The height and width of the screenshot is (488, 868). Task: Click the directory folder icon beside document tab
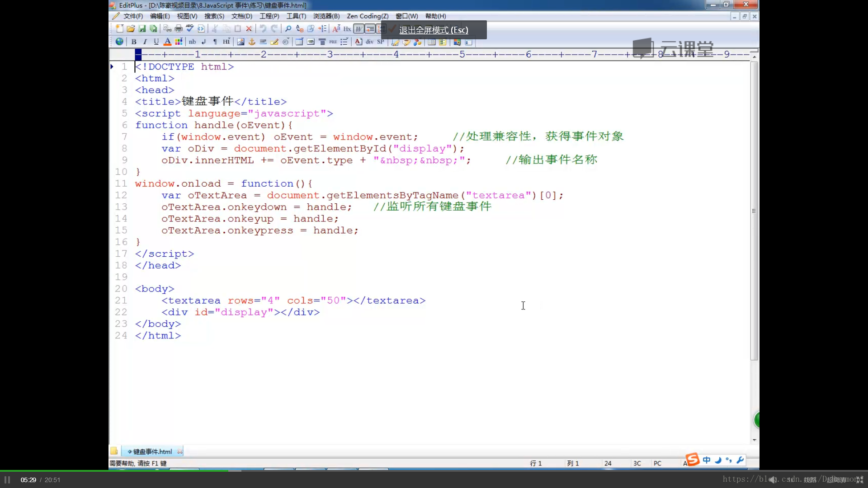point(114,451)
